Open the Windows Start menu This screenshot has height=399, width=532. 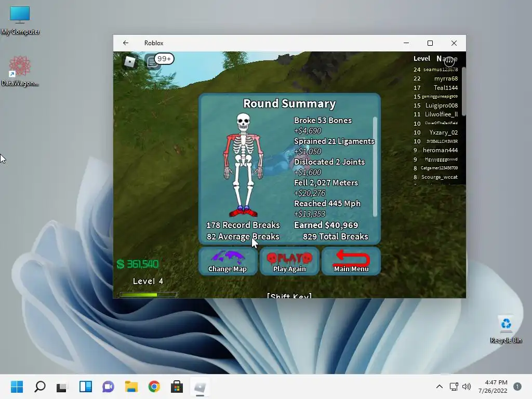(x=17, y=387)
